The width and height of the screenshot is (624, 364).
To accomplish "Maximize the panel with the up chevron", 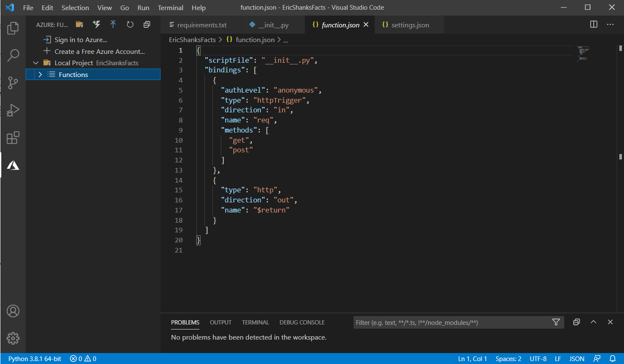I will (593, 322).
